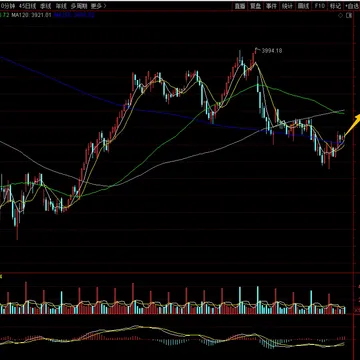The image size is (360, 360).
Task: Click the window layout icon beside the diamond
Action: tap(349, 15)
